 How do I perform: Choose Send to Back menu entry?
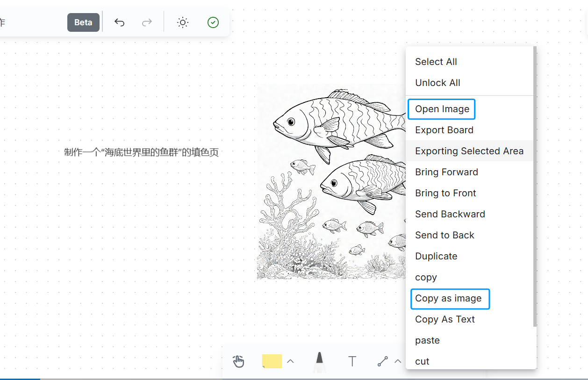click(x=469, y=235)
